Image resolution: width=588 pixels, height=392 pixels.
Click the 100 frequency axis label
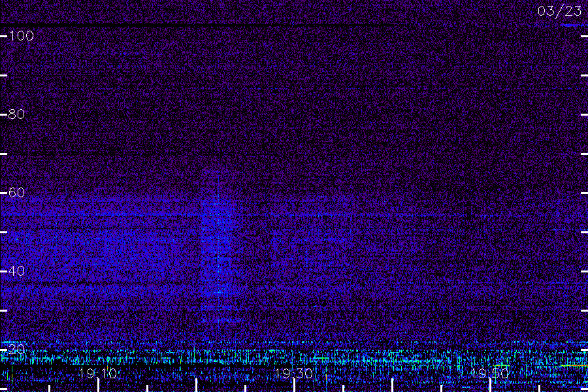tap(22, 36)
